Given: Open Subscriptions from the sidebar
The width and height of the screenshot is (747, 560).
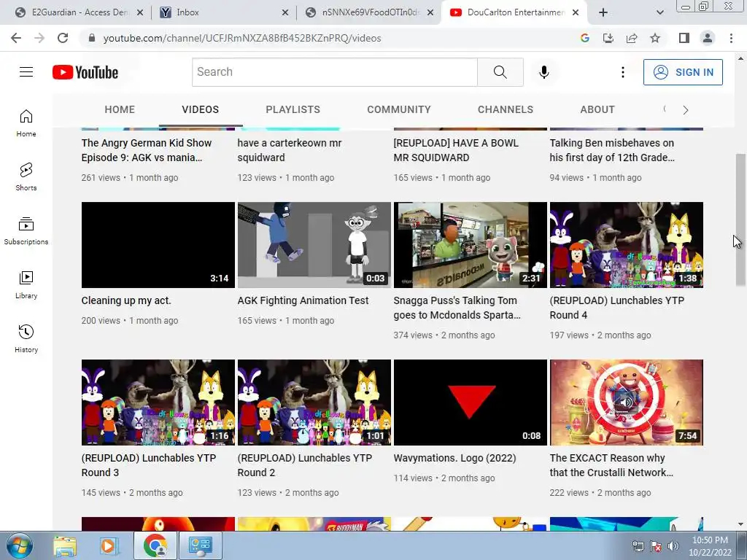Looking at the screenshot, I should pos(26,230).
